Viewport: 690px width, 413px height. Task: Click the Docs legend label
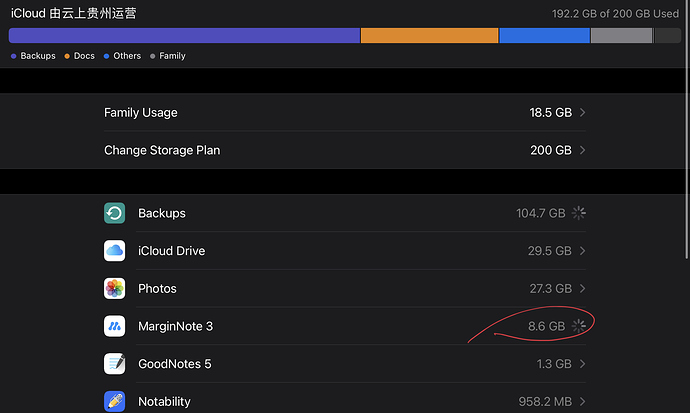[x=84, y=56]
